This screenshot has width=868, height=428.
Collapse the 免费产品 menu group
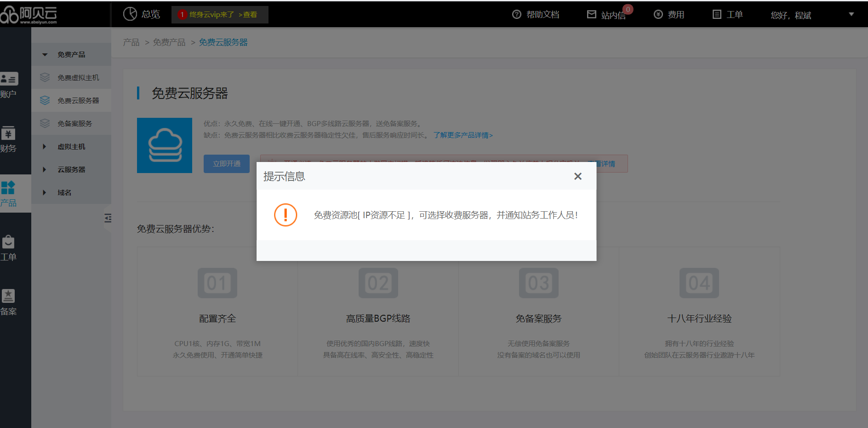pyautogui.click(x=71, y=55)
